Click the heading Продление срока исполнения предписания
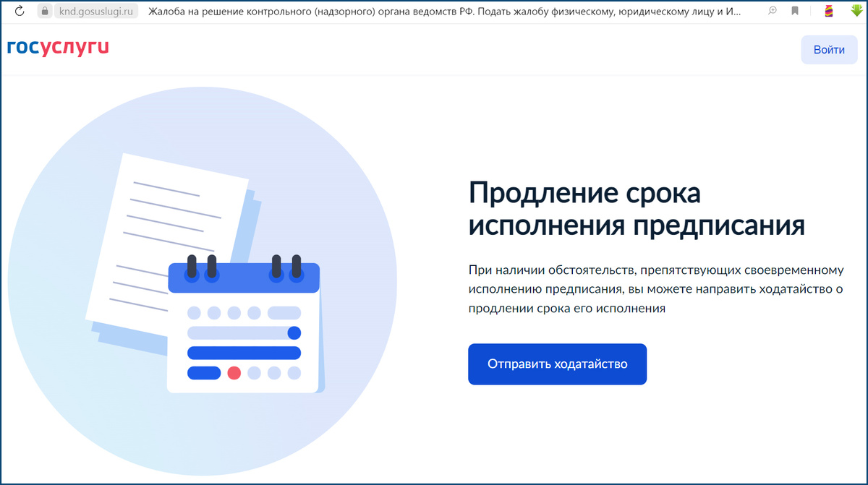 (x=637, y=207)
